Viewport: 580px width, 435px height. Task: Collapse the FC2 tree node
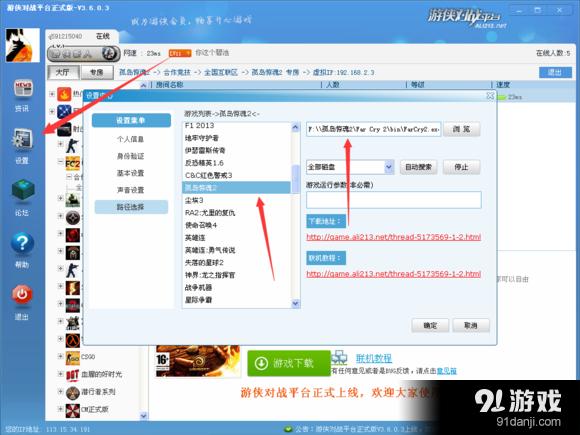click(60, 162)
